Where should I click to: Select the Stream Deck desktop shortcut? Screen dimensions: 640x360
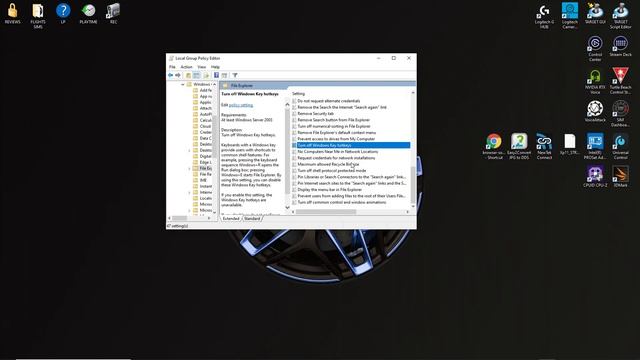click(620, 46)
